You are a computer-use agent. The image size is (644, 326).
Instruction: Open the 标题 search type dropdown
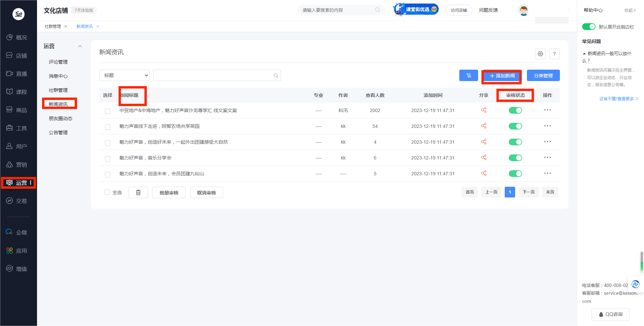124,75
